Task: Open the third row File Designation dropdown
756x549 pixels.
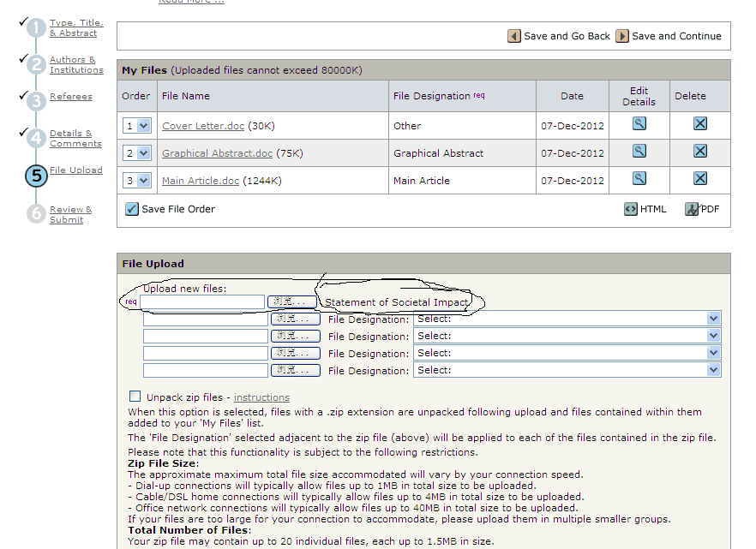Action: coord(567,336)
